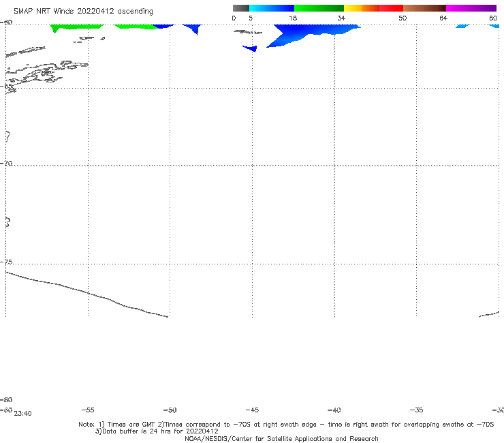Click the "-55" longitude axis label

pos(88,410)
